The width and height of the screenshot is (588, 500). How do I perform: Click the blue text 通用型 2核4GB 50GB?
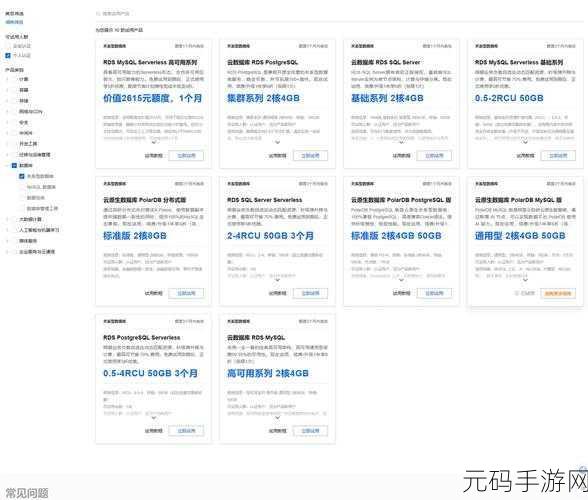tap(520, 236)
